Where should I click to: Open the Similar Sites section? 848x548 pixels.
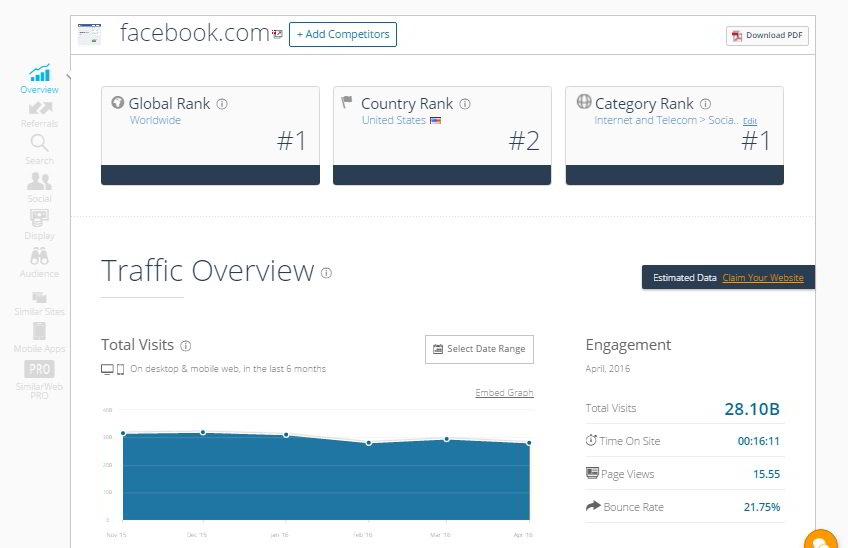(x=39, y=303)
